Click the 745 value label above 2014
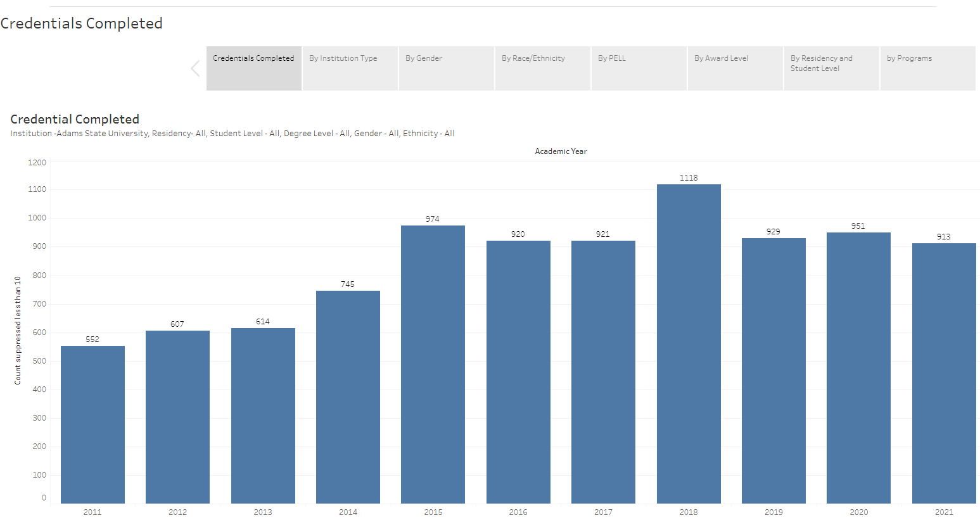The height and width of the screenshot is (527, 980). pyautogui.click(x=348, y=284)
